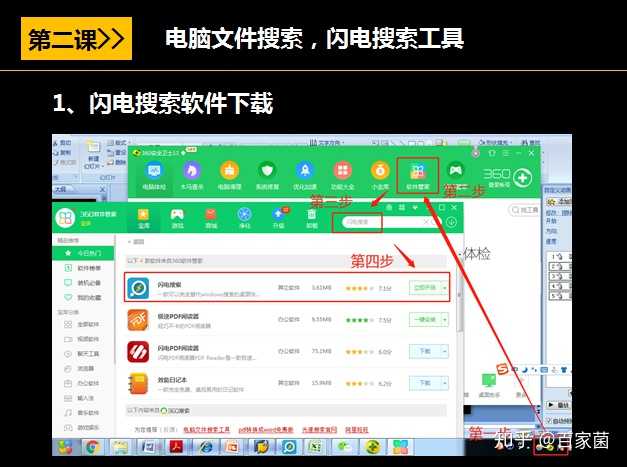The width and height of the screenshot is (627, 467).
Task: Select 浏览器 category in sidebar
Action: click(x=83, y=369)
